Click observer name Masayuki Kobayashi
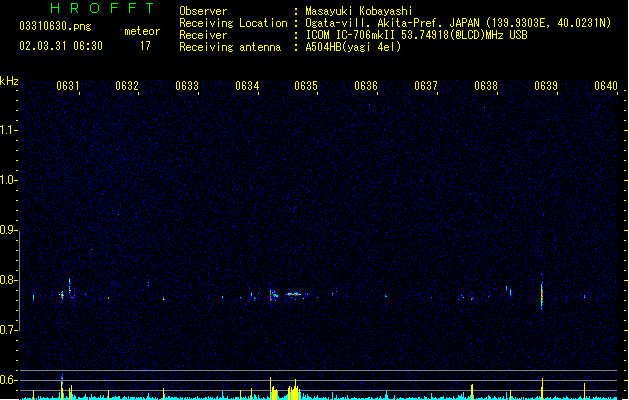Image resolution: width=629 pixels, height=400 pixels. point(359,11)
